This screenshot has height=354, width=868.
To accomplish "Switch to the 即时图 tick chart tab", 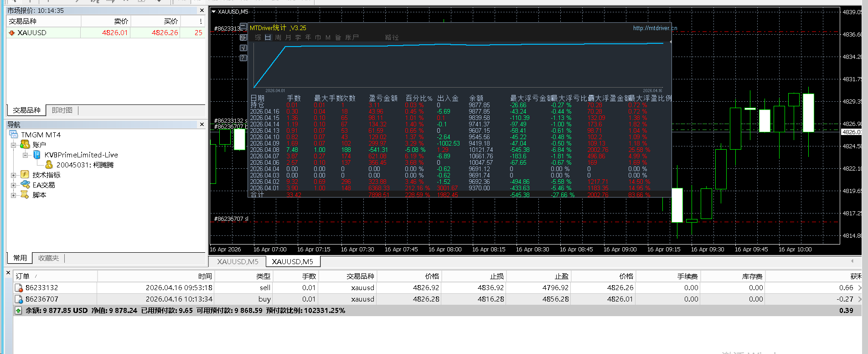I will tap(62, 110).
